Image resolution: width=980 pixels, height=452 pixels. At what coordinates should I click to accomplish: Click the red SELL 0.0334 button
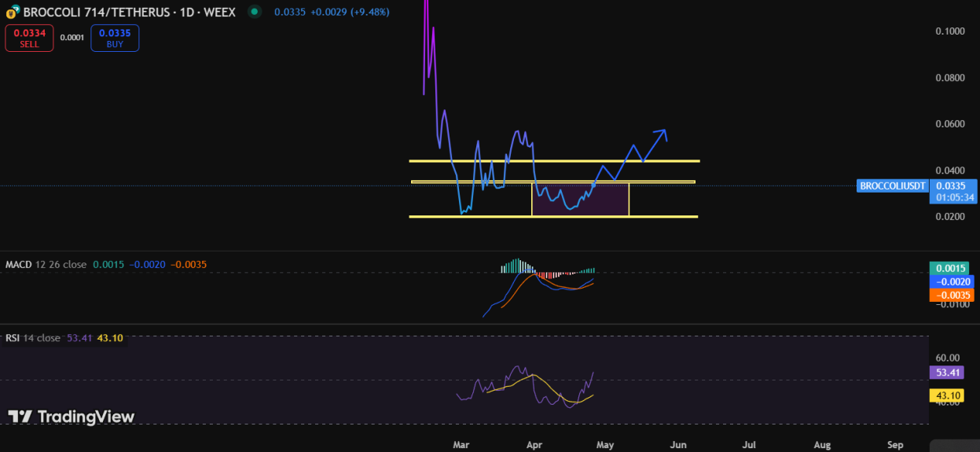click(29, 39)
